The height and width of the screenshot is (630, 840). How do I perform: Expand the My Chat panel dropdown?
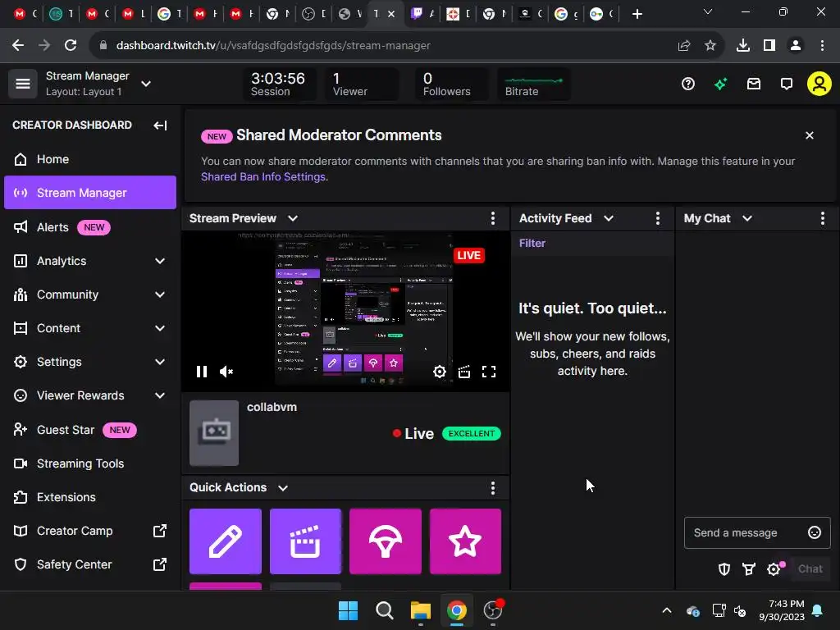click(x=747, y=218)
